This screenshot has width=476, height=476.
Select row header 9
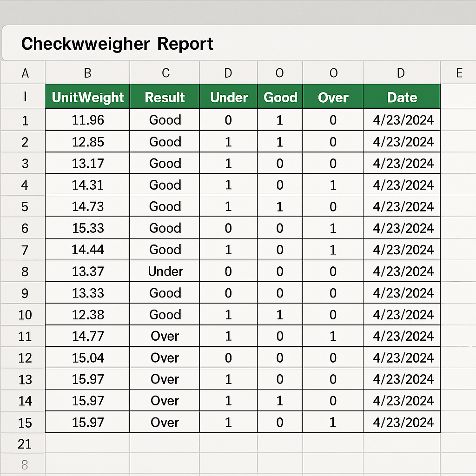(x=23, y=293)
